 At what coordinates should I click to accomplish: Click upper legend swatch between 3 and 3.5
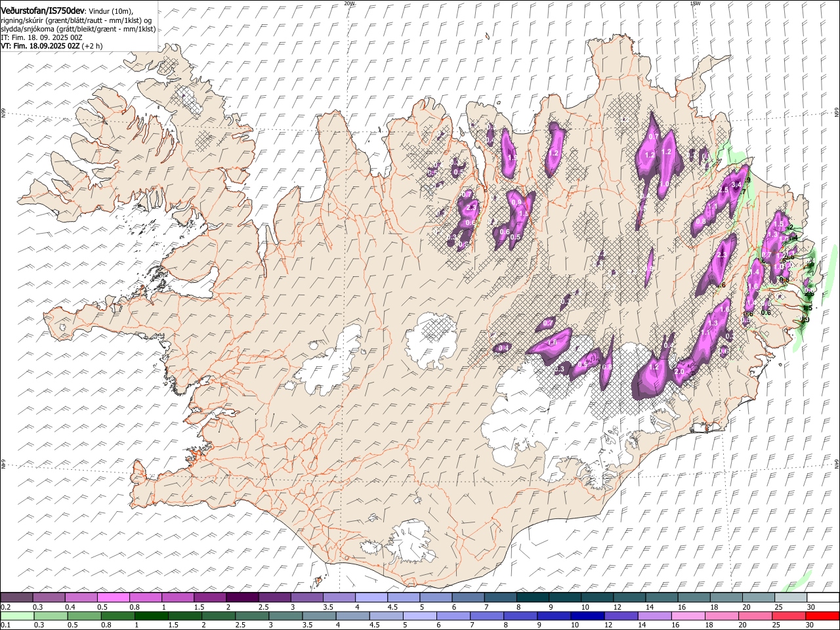click(306, 597)
